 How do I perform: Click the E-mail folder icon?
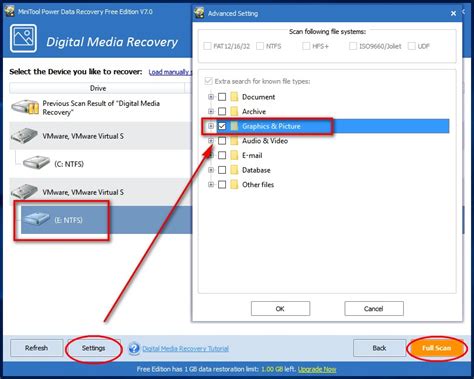(234, 155)
